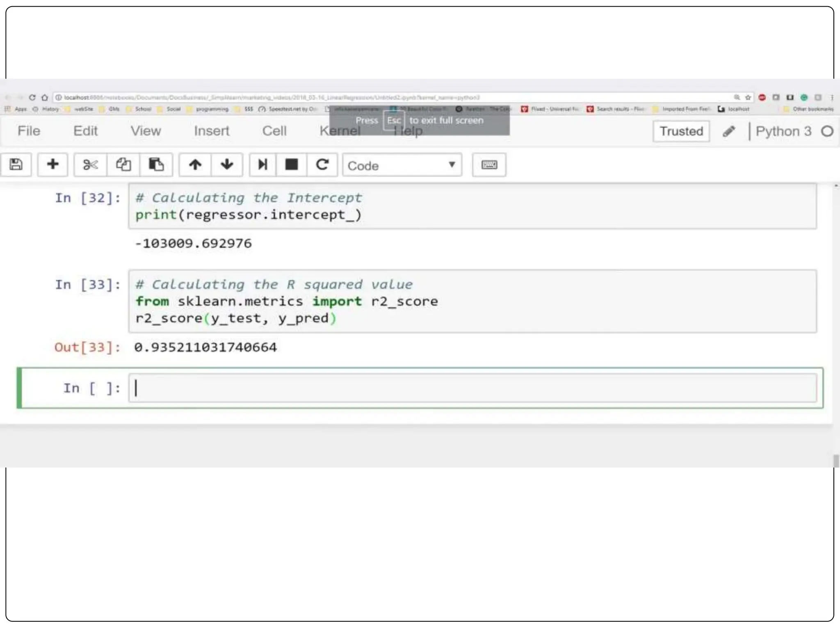Reload the page in the browser

pos(32,98)
